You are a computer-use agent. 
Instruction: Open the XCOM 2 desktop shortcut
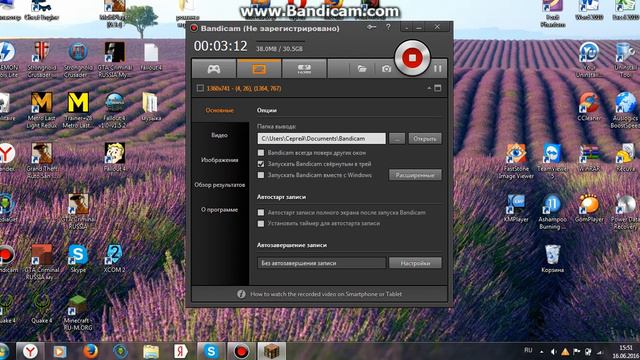tap(114, 258)
